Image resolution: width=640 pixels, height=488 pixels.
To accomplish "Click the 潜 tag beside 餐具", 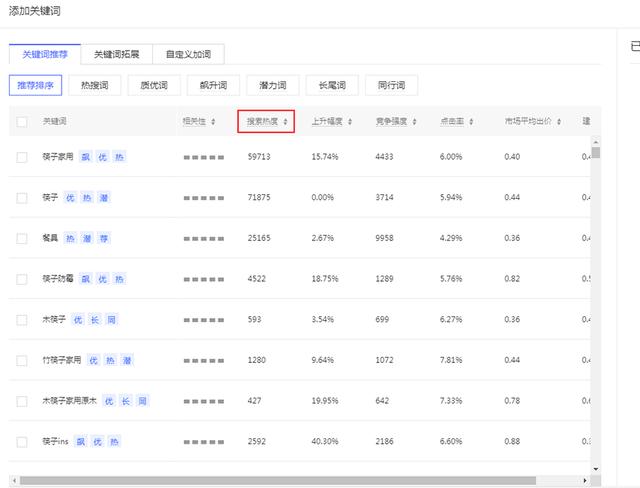I will point(87,238).
